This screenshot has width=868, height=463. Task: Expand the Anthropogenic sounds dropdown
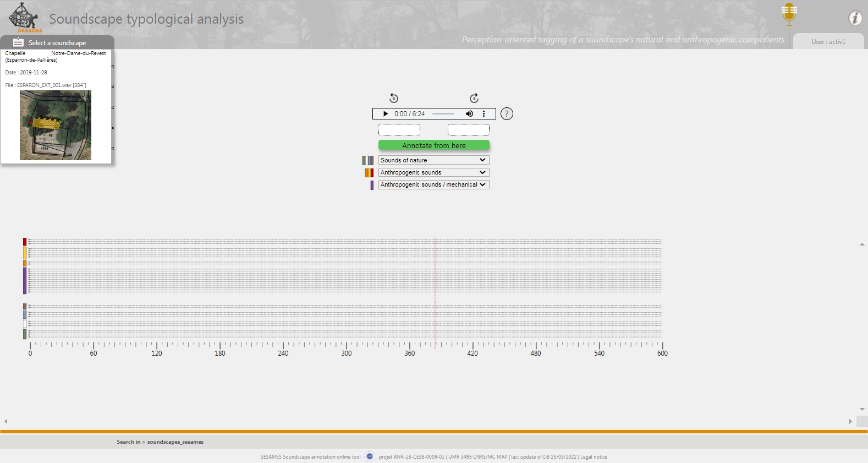point(434,172)
